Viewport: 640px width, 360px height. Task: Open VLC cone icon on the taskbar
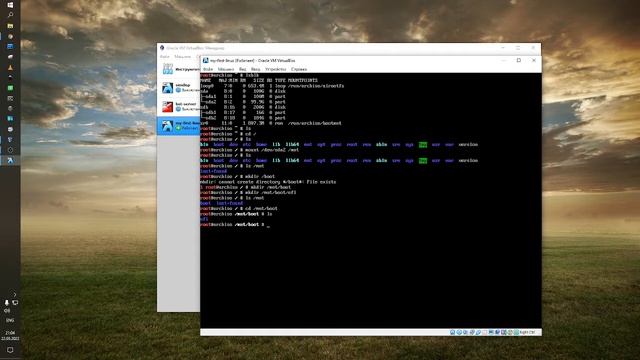10,67
